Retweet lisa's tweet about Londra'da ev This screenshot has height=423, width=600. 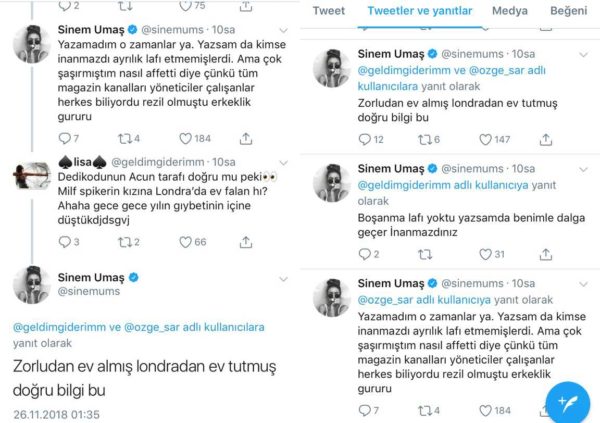(x=122, y=241)
